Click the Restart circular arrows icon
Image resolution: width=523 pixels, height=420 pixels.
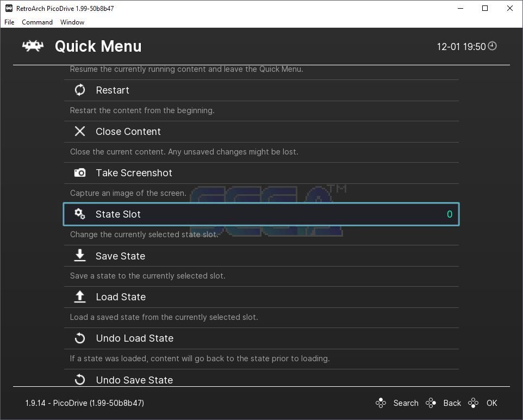pos(80,90)
